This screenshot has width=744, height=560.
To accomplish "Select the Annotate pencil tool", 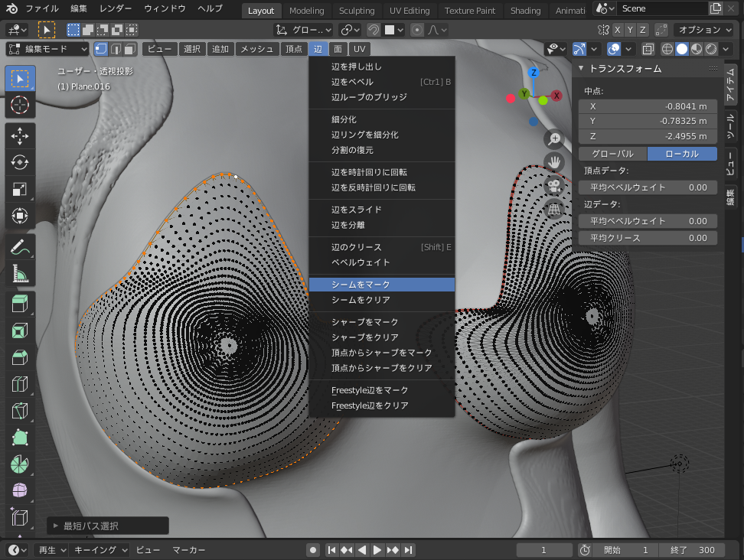I will pyautogui.click(x=20, y=247).
